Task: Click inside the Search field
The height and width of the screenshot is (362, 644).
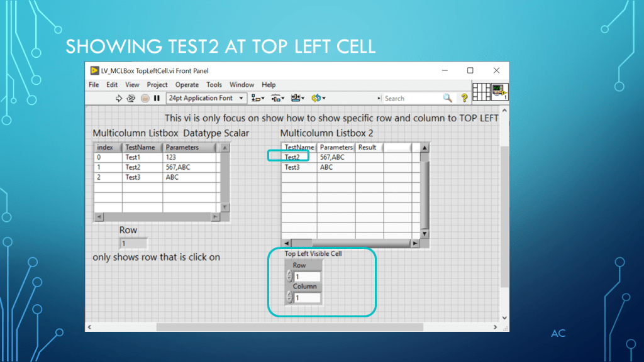Action: click(412, 98)
